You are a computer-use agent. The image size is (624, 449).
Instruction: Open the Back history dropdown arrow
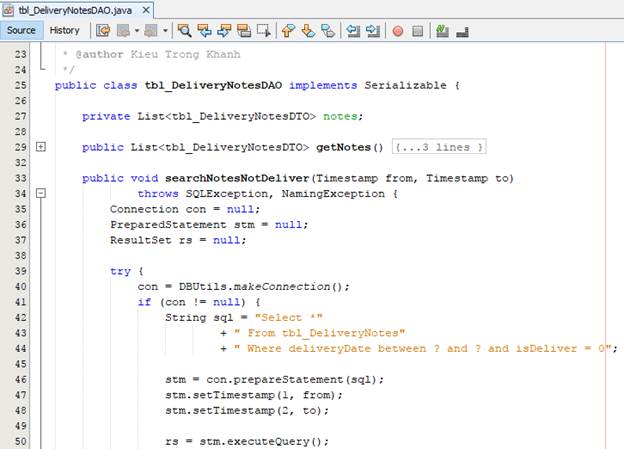[x=136, y=31]
